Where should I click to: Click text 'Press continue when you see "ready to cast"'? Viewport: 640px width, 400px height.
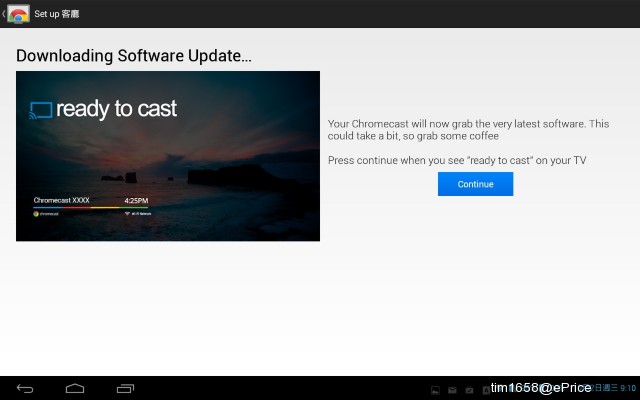tap(431, 160)
